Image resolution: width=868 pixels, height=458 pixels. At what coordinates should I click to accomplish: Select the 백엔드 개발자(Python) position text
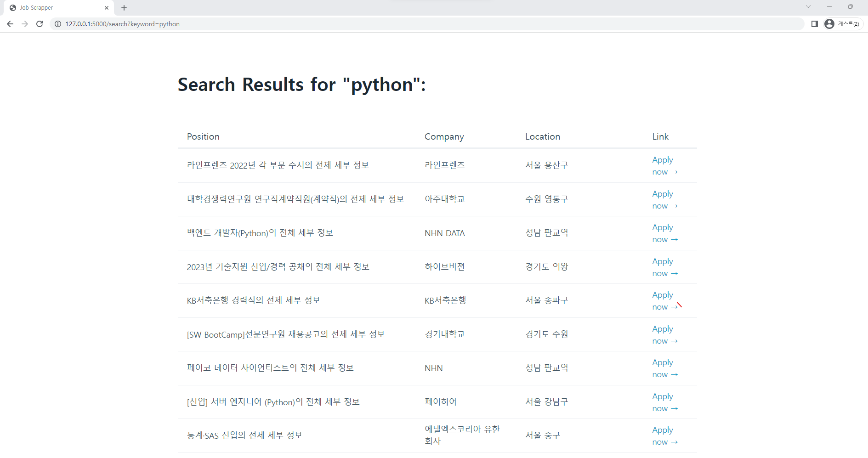(x=260, y=233)
